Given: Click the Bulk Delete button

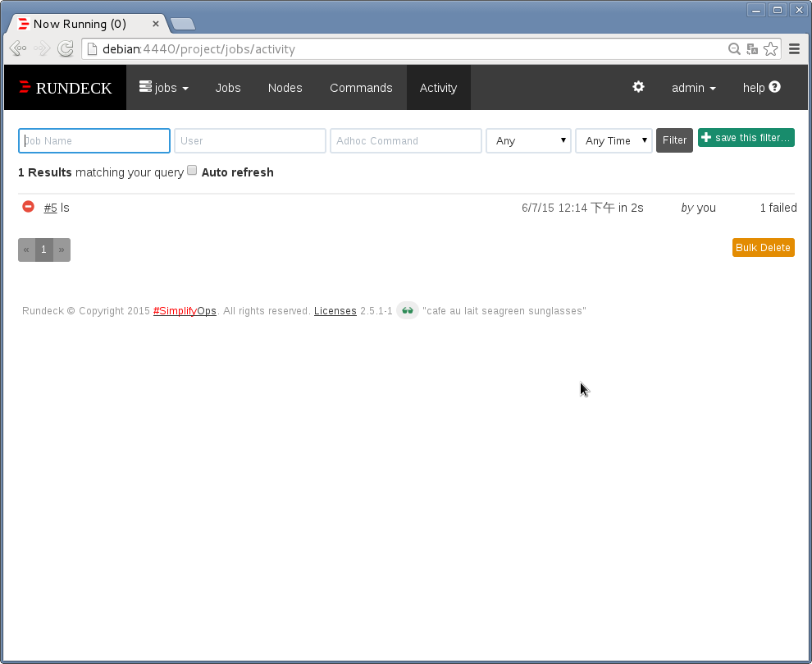Looking at the screenshot, I should click(x=764, y=247).
